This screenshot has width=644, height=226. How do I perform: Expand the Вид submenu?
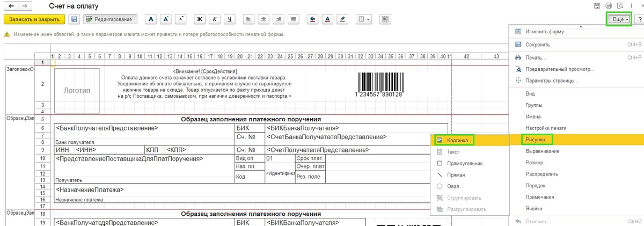click(x=576, y=93)
